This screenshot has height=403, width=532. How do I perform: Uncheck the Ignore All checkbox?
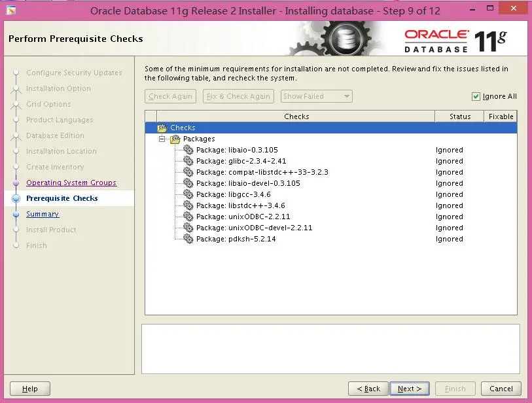[x=476, y=97]
